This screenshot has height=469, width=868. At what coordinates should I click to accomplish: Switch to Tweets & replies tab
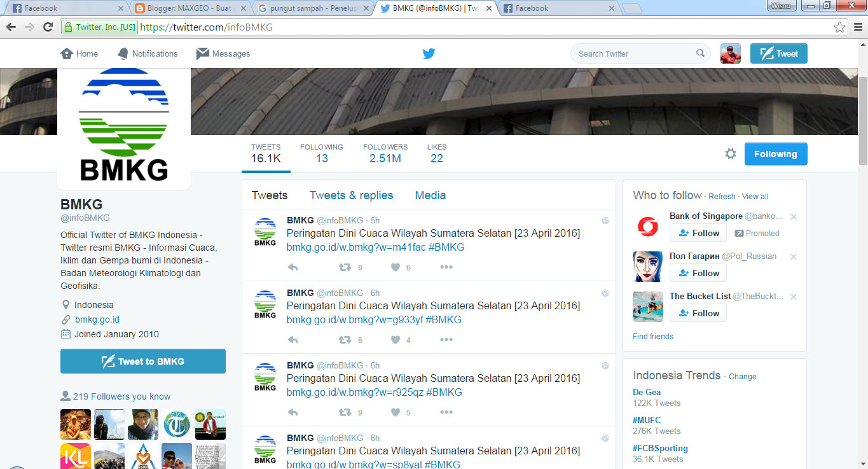pos(351,195)
